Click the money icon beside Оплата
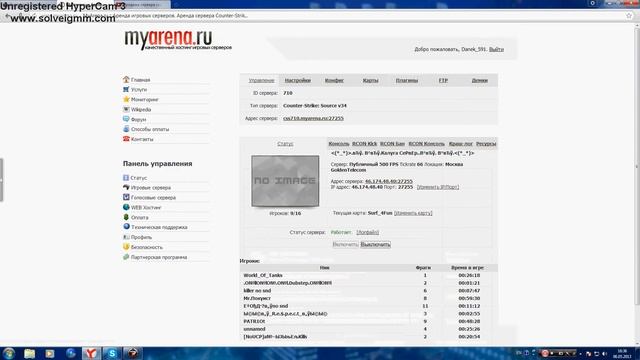 [x=126, y=217]
